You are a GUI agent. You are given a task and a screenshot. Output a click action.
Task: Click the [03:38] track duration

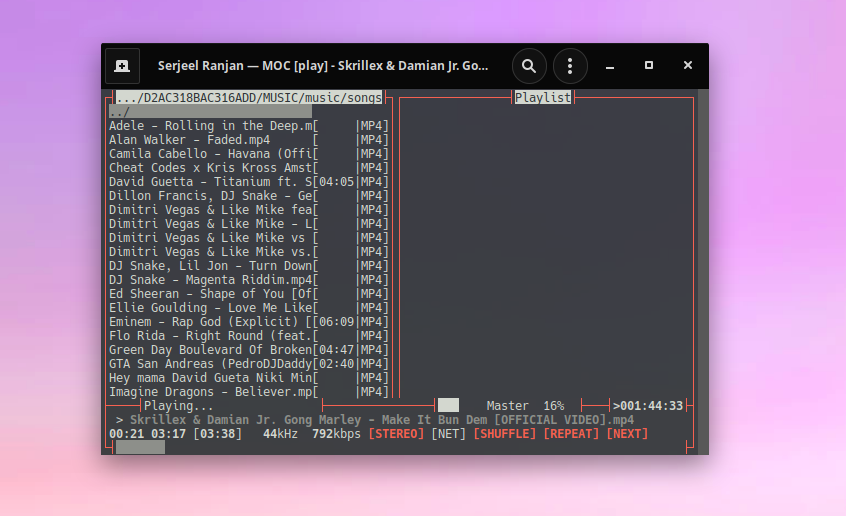[x=217, y=434]
